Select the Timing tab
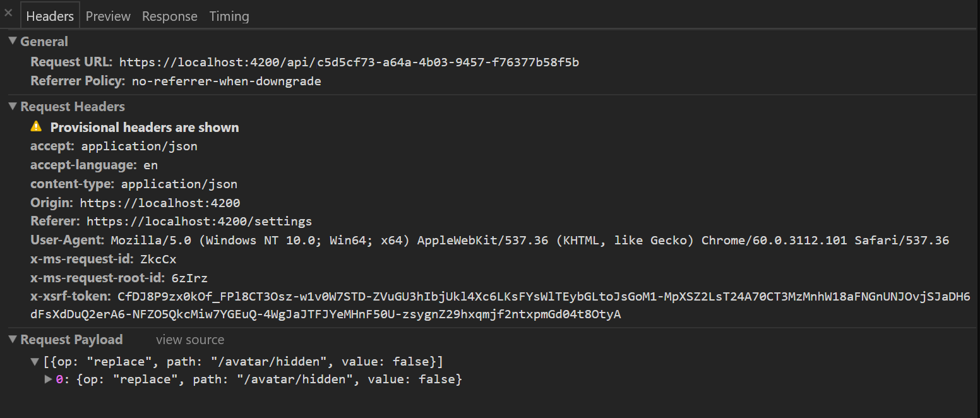980x418 pixels. click(229, 16)
